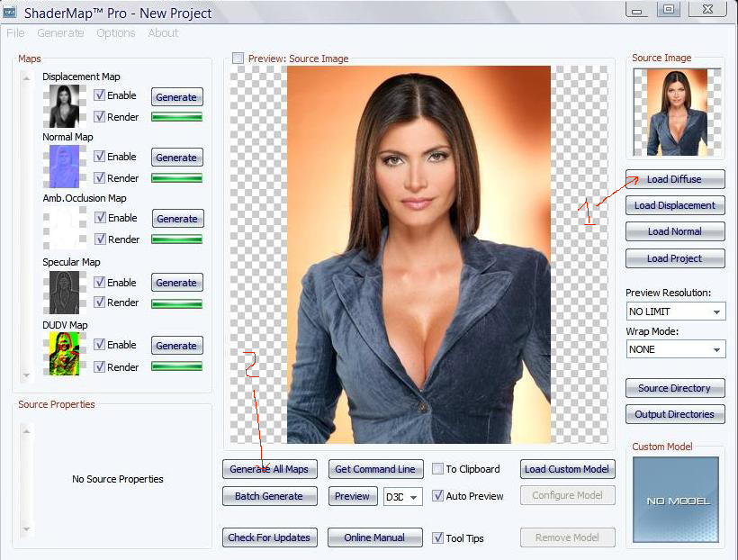Click the Get Command Line button
Image resolution: width=738 pixels, height=560 pixels.
click(375, 469)
